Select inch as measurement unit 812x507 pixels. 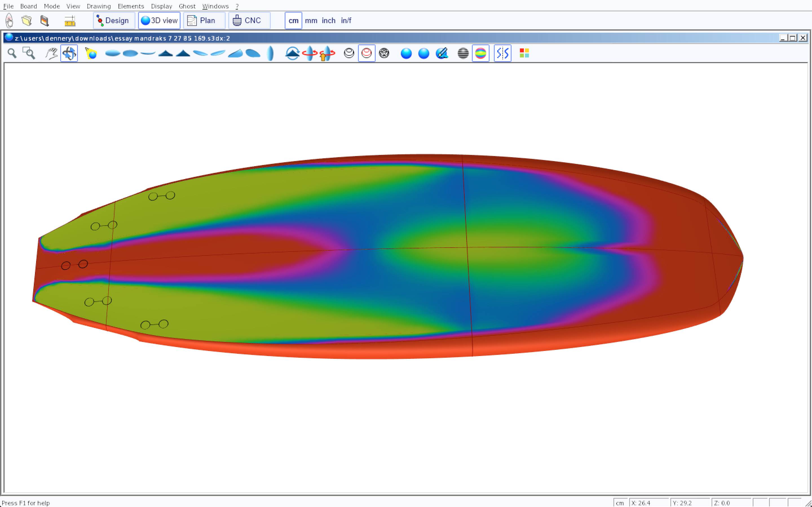click(328, 21)
